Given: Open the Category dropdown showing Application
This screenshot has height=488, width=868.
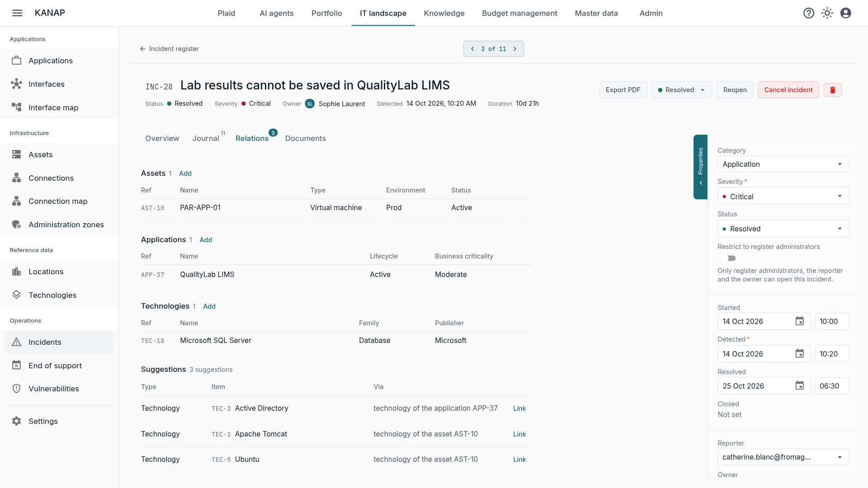Looking at the screenshot, I should coord(783,164).
